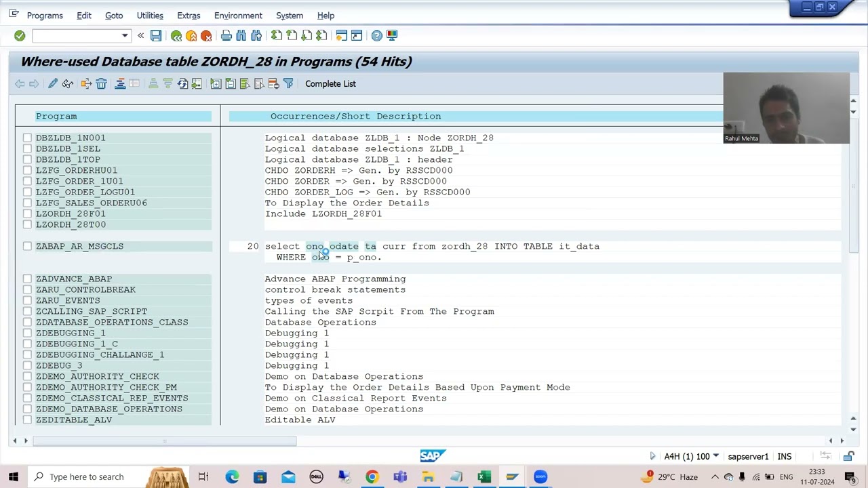Open the Utilities menu
This screenshot has height=488, width=868.
tap(150, 15)
